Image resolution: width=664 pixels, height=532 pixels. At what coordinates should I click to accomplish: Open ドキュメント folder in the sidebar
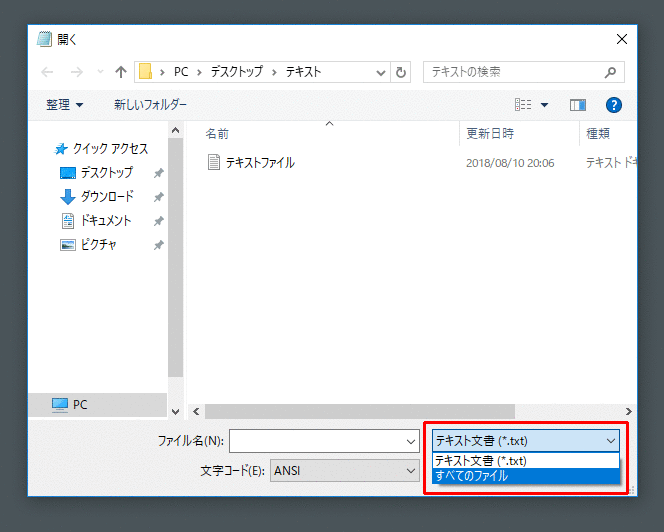[106, 220]
